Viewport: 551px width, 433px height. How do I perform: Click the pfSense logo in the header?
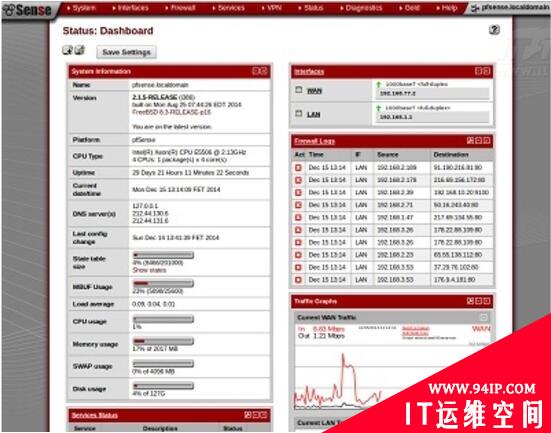[x=27, y=10]
